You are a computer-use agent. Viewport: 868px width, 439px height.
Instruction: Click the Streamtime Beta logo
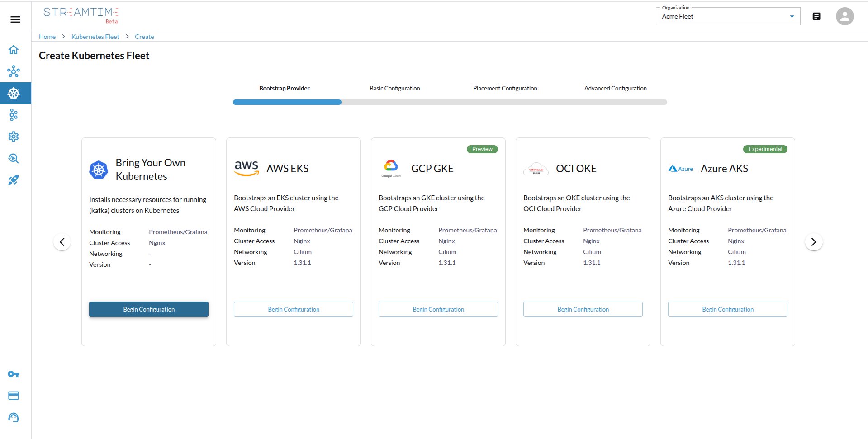tap(81, 14)
